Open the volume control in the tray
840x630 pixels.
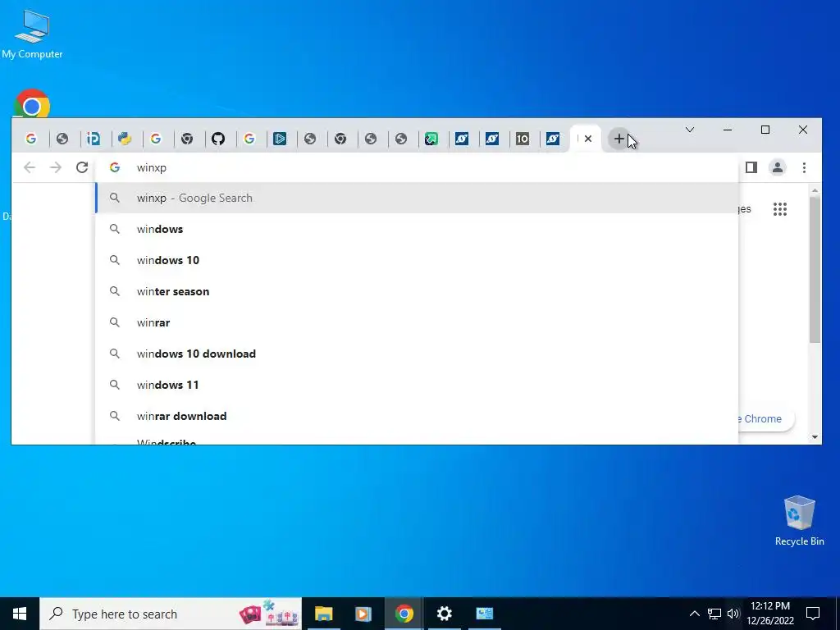(733, 614)
